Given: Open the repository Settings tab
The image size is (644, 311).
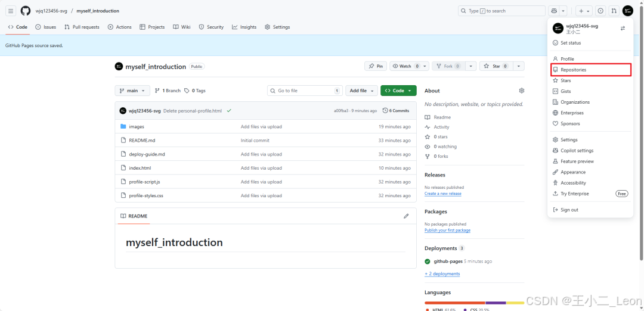Looking at the screenshot, I should [277, 27].
